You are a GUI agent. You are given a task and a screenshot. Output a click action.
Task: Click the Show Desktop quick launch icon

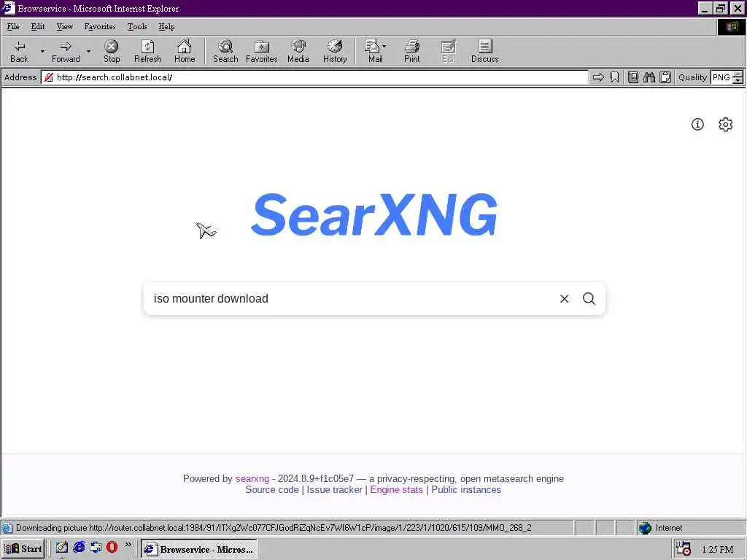(96, 547)
